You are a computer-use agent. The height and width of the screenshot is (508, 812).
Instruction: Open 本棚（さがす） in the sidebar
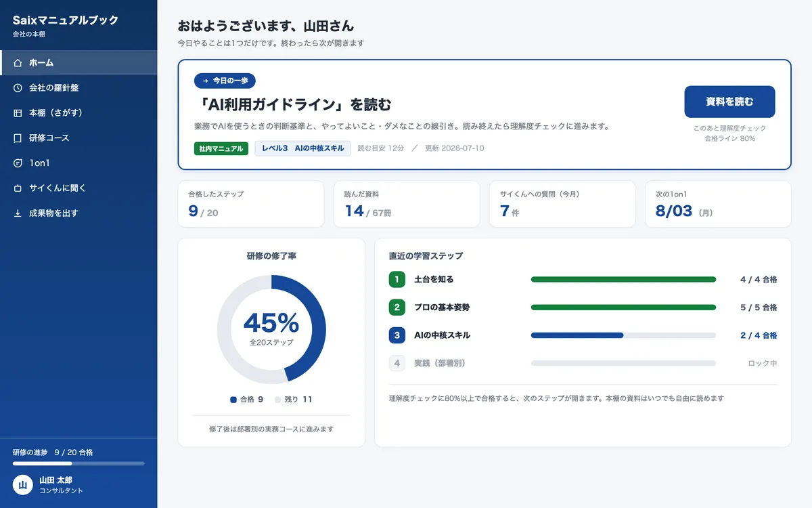click(x=78, y=113)
